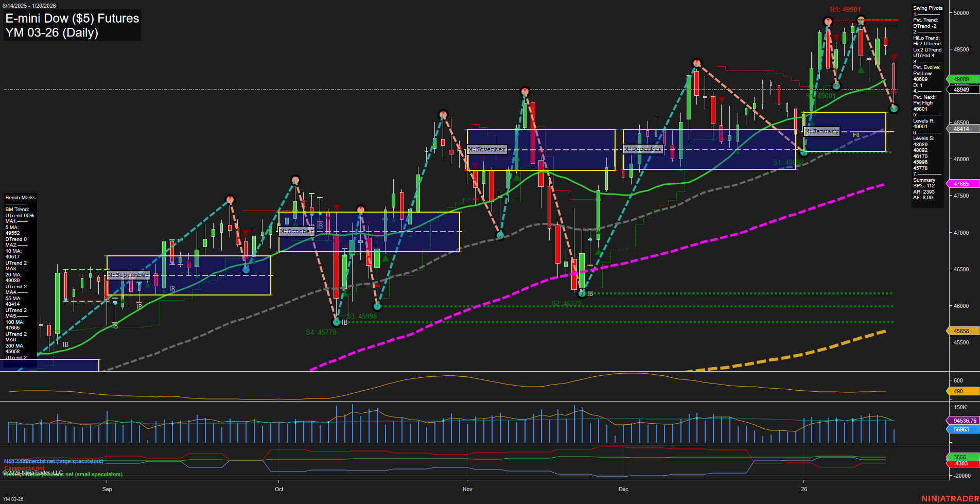Image resolution: width=980 pixels, height=504 pixels.
Task: Toggle the Nonreportable positions net (small speculators) legend
Action: coord(63,474)
